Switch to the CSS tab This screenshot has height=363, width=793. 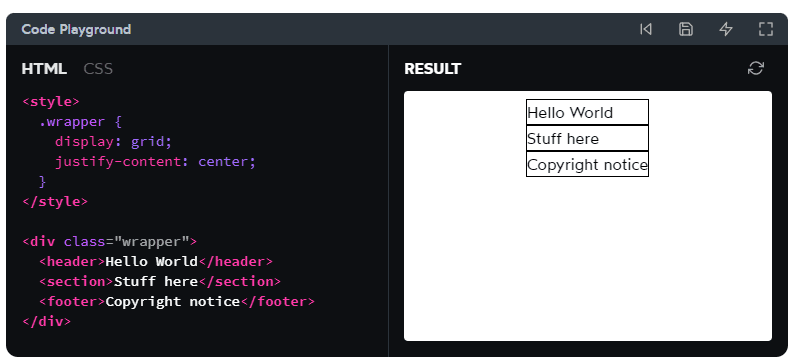tap(98, 69)
